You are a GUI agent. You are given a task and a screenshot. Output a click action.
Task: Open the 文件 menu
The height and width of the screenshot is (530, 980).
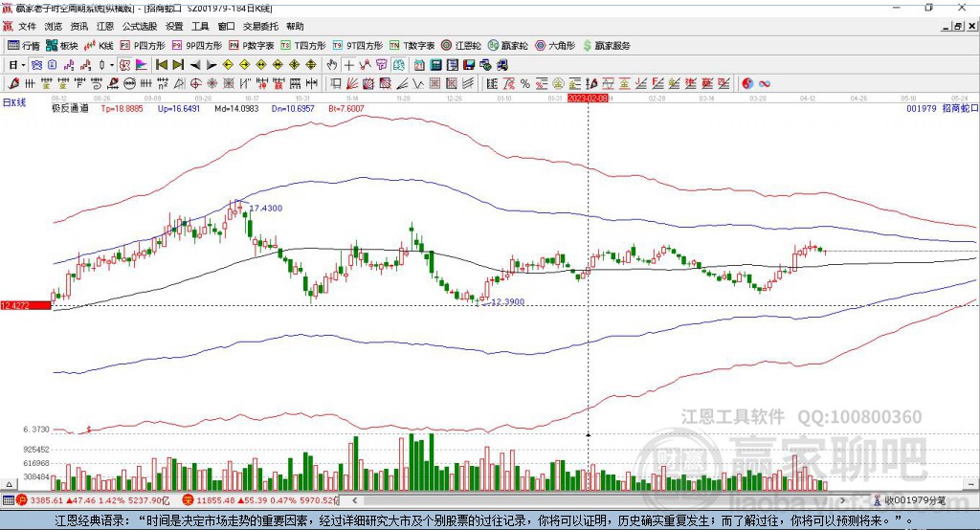[27, 26]
